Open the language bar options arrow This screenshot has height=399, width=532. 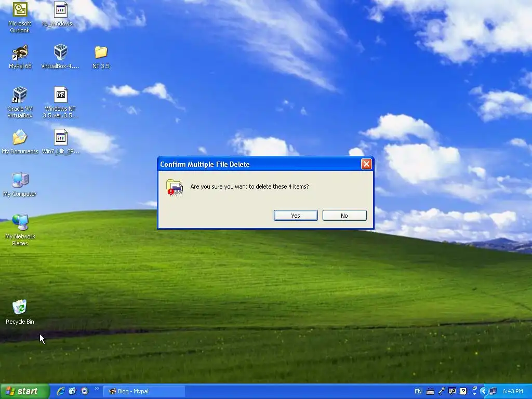coord(474,394)
